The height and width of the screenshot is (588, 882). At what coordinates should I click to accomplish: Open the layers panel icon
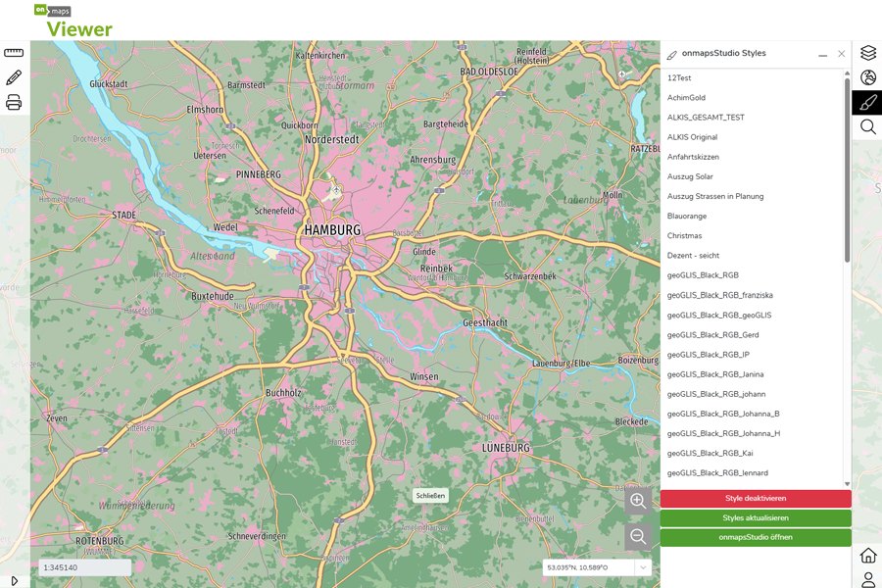point(867,52)
